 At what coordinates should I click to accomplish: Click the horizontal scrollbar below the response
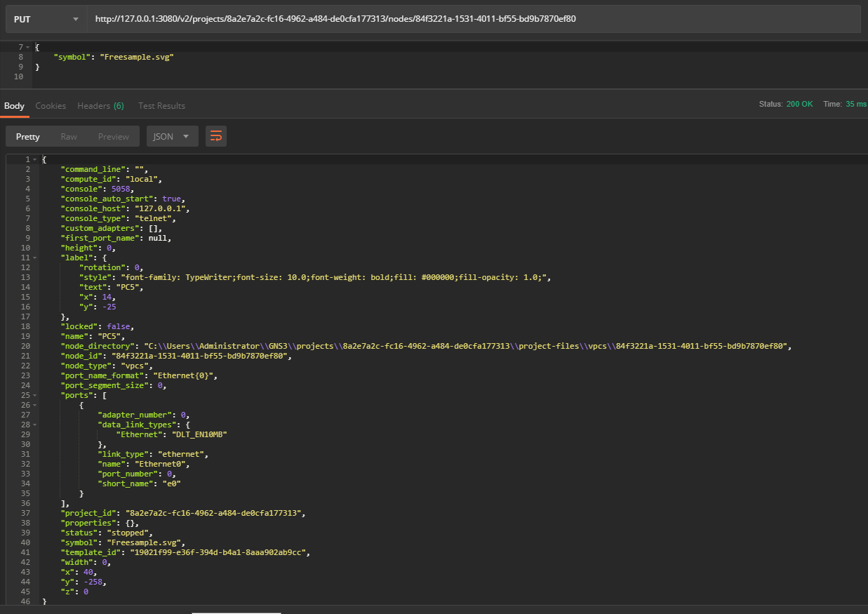click(236, 610)
